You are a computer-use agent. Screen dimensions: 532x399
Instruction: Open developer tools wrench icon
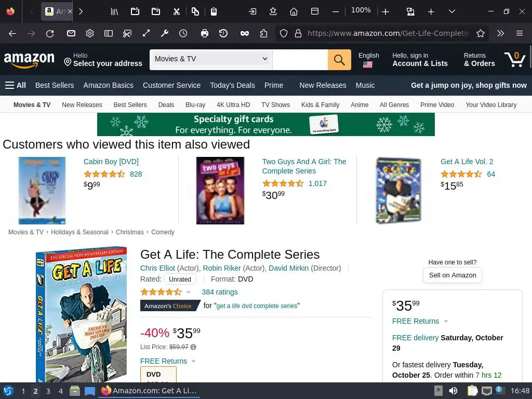pos(165,33)
